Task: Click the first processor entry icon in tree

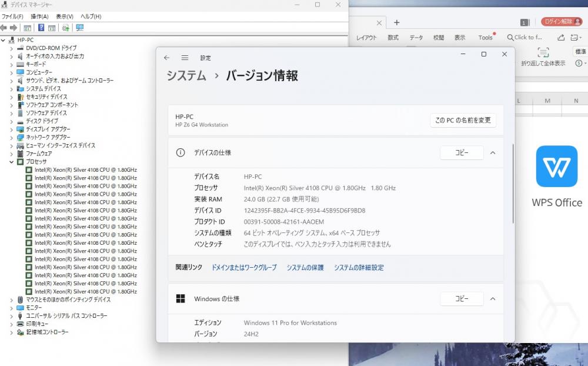Action: pos(29,169)
